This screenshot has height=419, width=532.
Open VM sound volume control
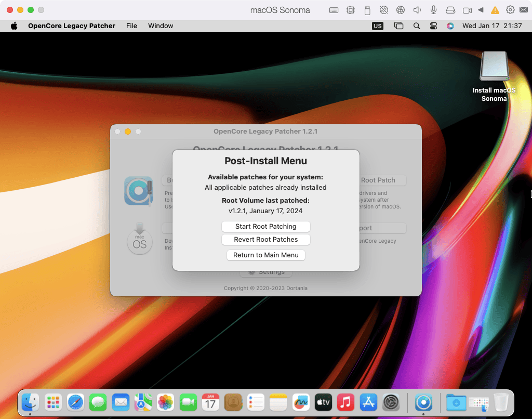pos(417,10)
